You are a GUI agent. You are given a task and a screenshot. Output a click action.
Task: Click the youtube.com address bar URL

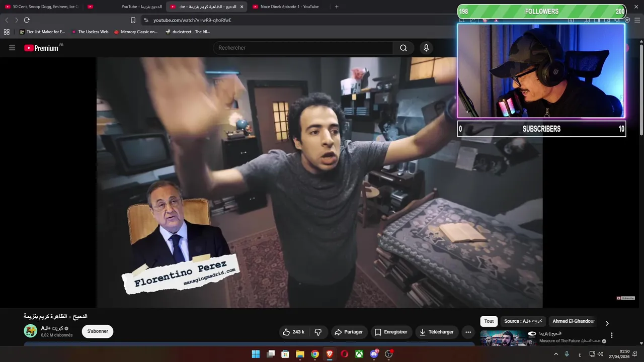coord(192,20)
